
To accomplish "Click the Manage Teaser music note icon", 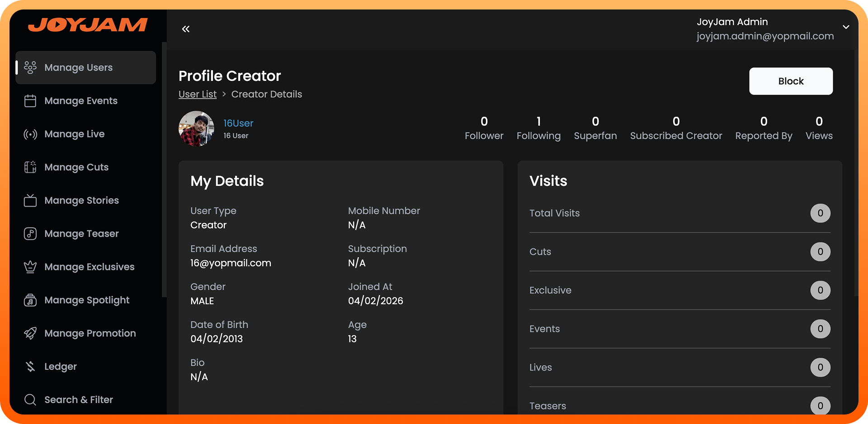I will pyautogui.click(x=30, y=234).
